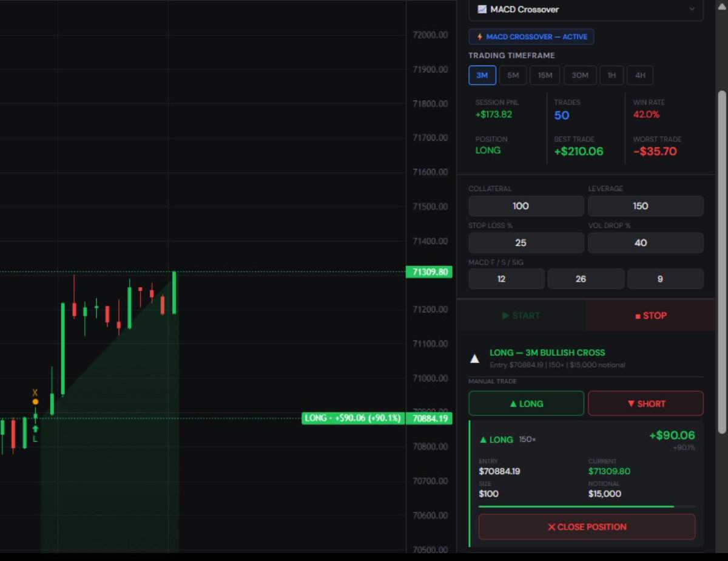Select the 4H trading timeframe

tap(640, 75)
